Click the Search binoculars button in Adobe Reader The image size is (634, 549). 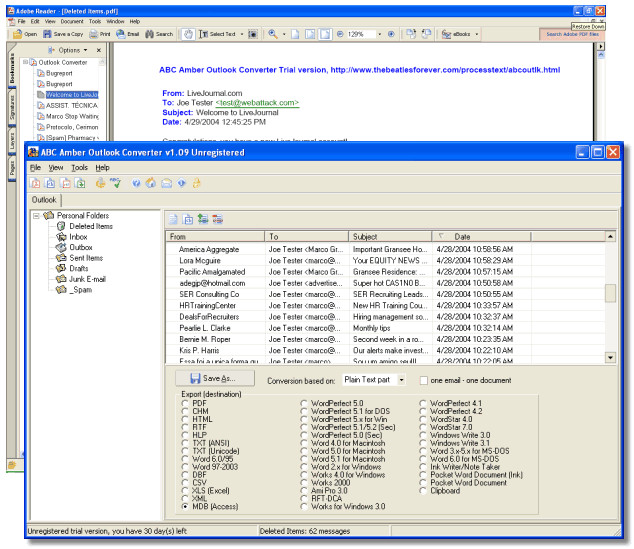tap(159, 34)
